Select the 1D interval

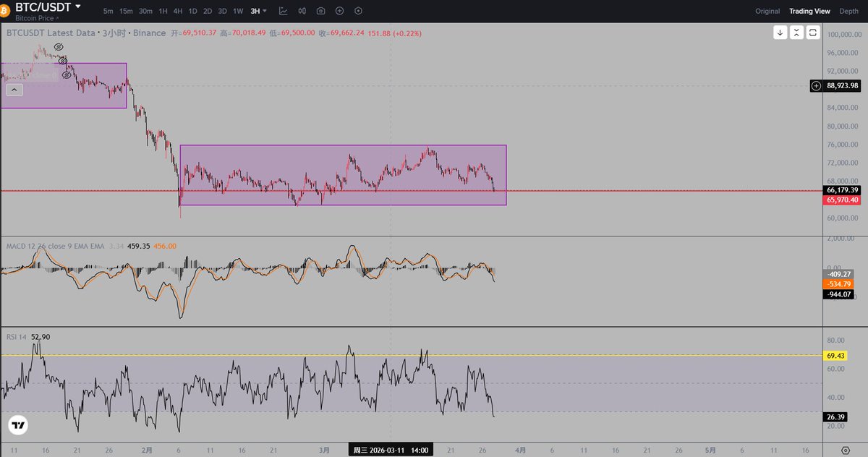coord(192,11)
